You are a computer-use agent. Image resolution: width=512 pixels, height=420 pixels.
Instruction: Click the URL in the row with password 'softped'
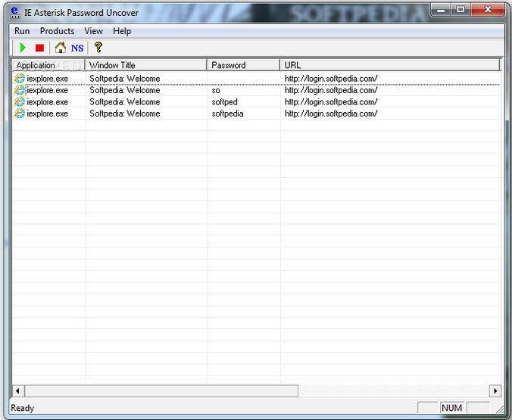click(x=331, y=102)
